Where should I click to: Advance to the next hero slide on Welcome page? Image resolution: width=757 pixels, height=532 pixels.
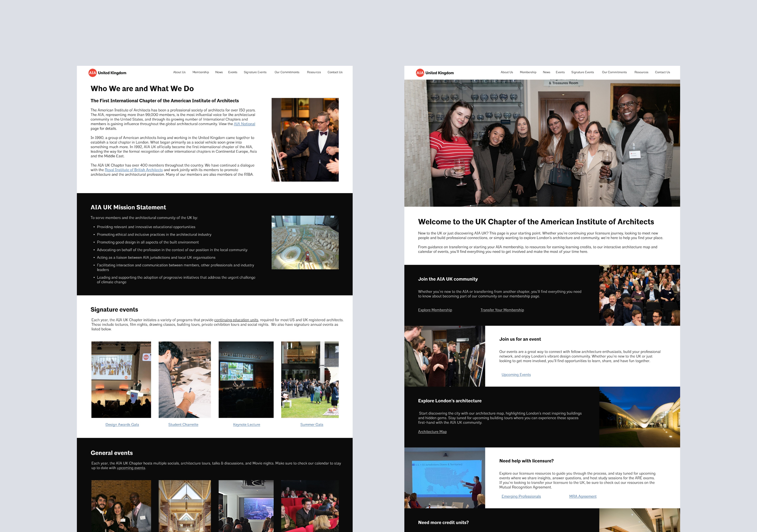point(672,143)
